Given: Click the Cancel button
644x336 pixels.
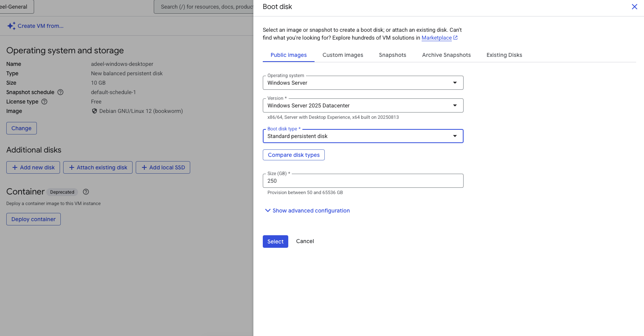Looking at the screenshot, I should tap(305, 241).
